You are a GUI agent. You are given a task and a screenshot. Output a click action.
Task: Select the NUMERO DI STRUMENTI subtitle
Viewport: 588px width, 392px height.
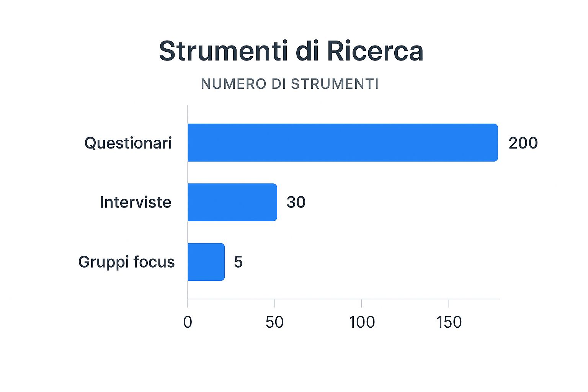click(x=290, y=84)
